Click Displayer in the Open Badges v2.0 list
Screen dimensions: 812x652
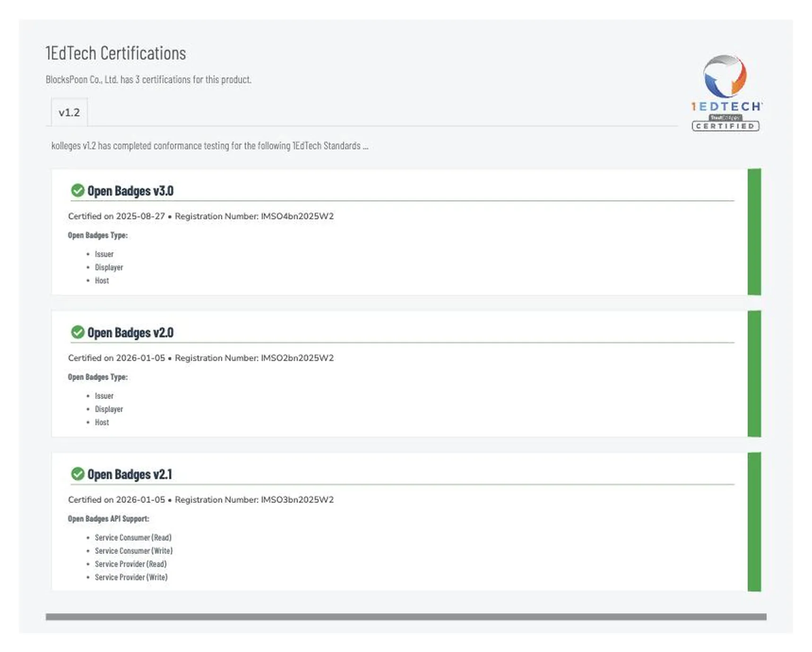[x=109, y=409]
